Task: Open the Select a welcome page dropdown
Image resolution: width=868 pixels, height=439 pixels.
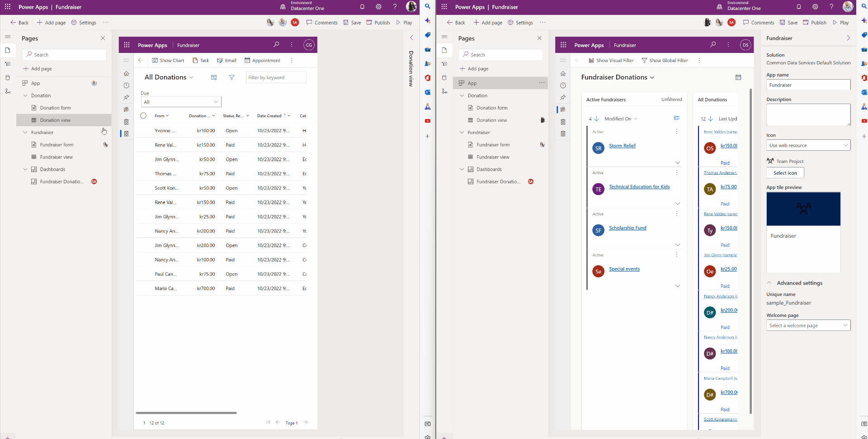Action: (x=808, y=325)
